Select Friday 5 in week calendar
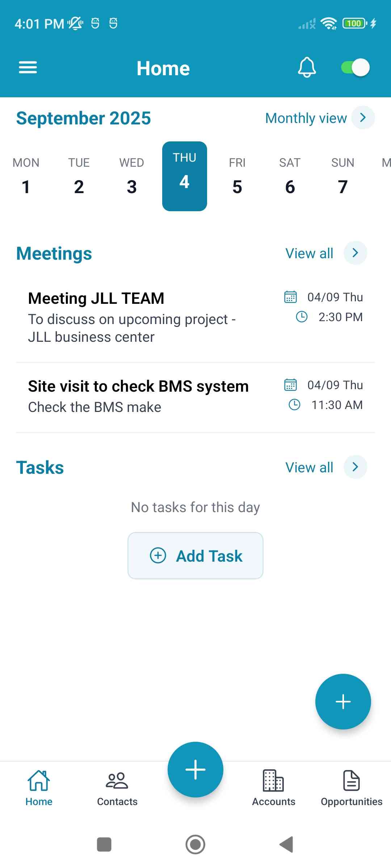The width and height of the screenshot is (391, 868). coord(237,177)
